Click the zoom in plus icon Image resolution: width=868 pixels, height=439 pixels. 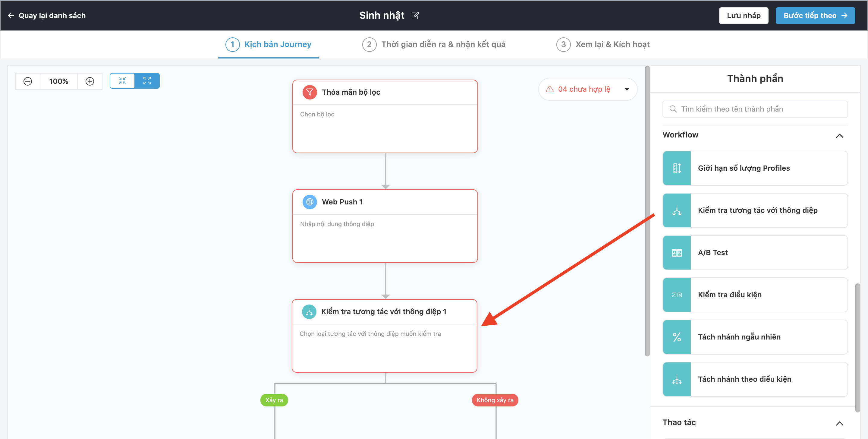coord(90,81)
